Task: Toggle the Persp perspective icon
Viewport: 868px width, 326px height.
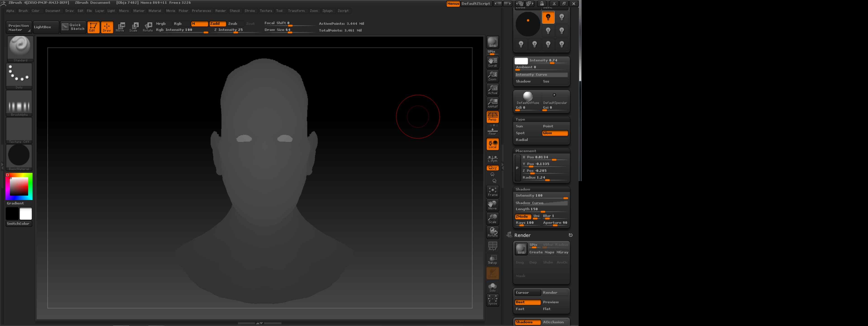Action: (492, 117)
